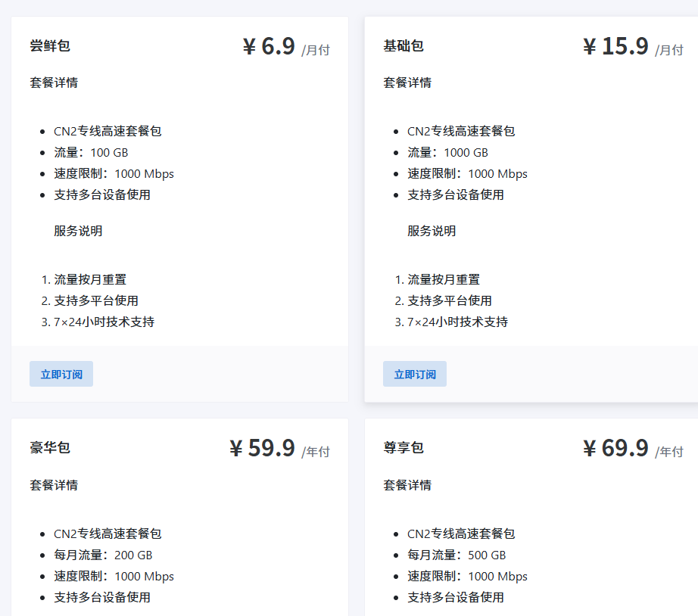Select the 尝鲜包 plan title
This screenshot has width=698, height=616.
[50, 45]
